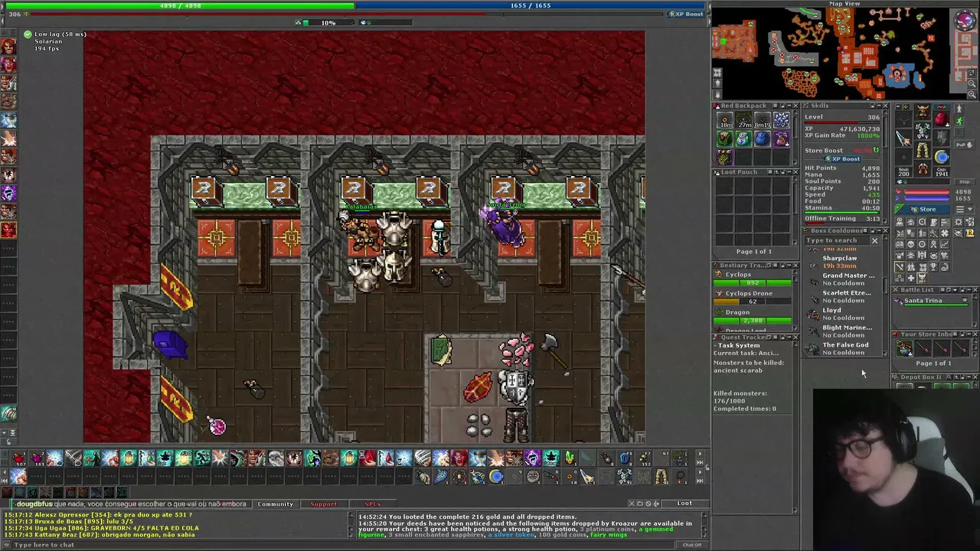980x551 pixels.
Task: Select Cyclops Drone in Bestiary Tracker
Action: (753, 297)
